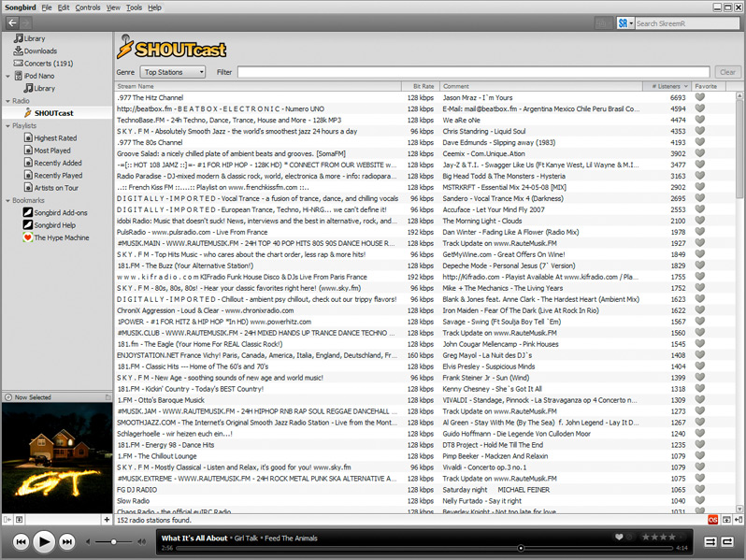Image resolution: width=746 pixels, height=560 pixels.
Task: Favorite Slow Radio station heart
Action: (699, 500)
